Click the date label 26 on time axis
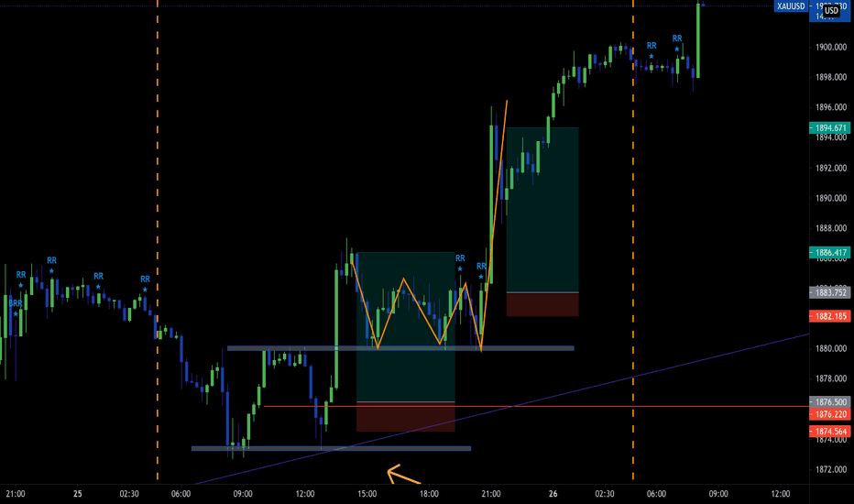The image size is (854, 504). coord(553,494)
